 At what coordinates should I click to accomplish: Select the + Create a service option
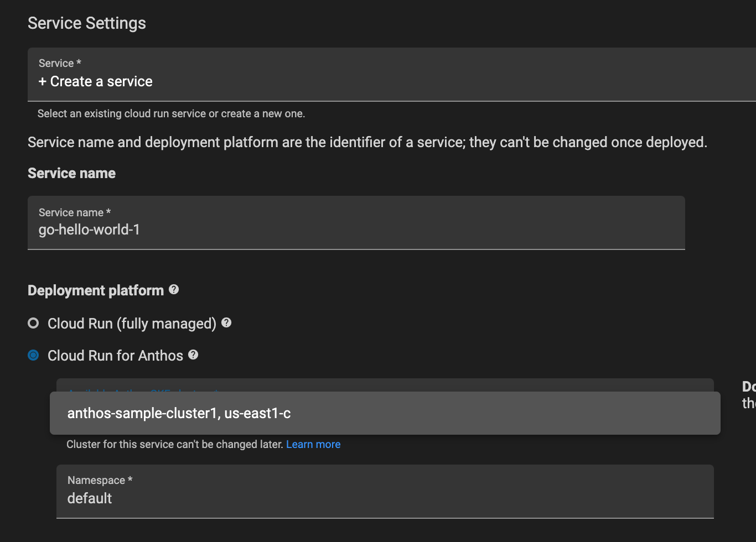pos(95,81)
